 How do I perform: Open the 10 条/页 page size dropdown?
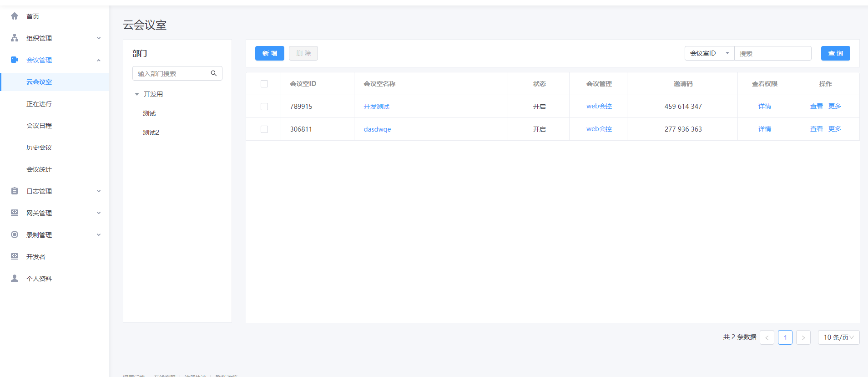[838, 337]
